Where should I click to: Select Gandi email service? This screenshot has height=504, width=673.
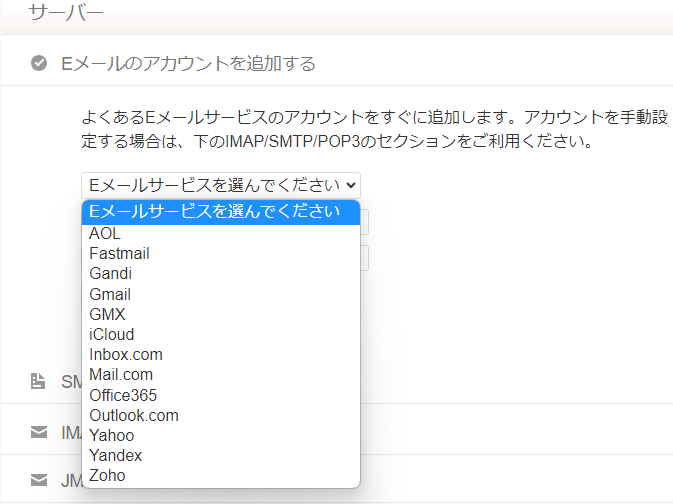click(221, 273)
